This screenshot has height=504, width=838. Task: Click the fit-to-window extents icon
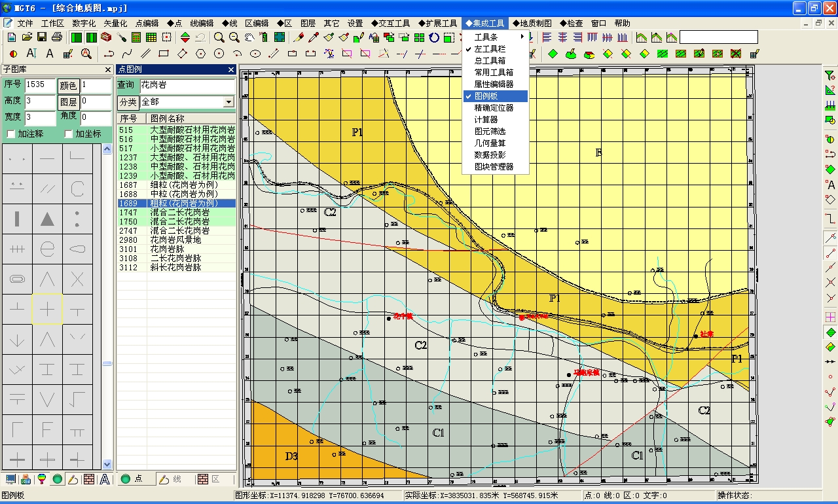coord(280,37)
